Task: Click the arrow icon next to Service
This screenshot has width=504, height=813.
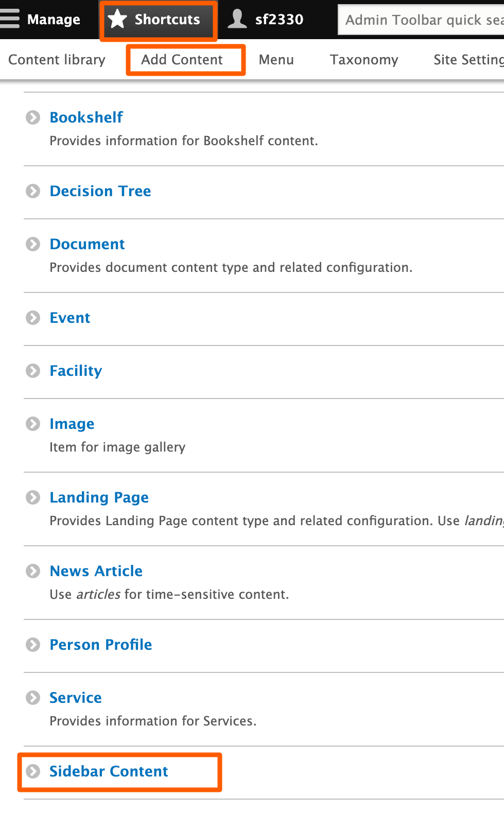Action: click(x=33, y=698)
